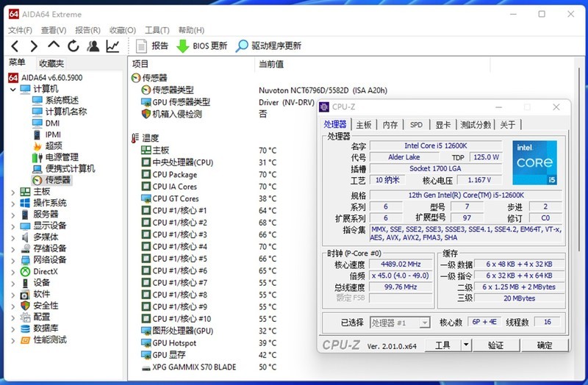Switch to the 内存 tab in CPU-Z

click(390, 125)
